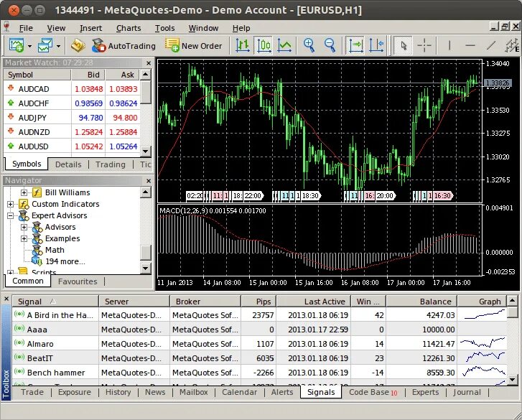Switch to candlestick chart mode

264,45
